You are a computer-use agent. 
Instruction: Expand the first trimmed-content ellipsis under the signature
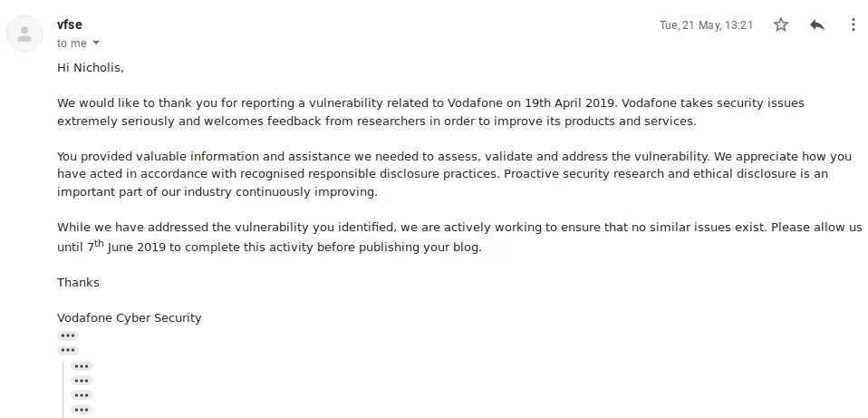tap(68, 335)
